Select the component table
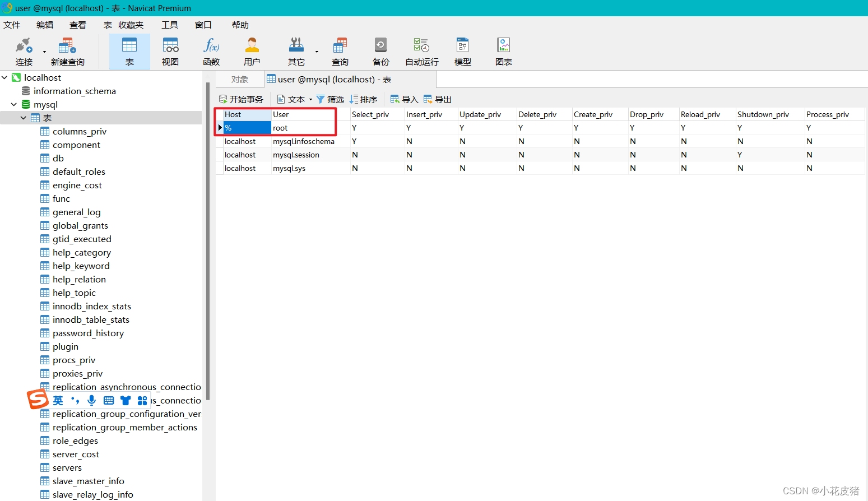868x501 pixels. coord(76,145)
